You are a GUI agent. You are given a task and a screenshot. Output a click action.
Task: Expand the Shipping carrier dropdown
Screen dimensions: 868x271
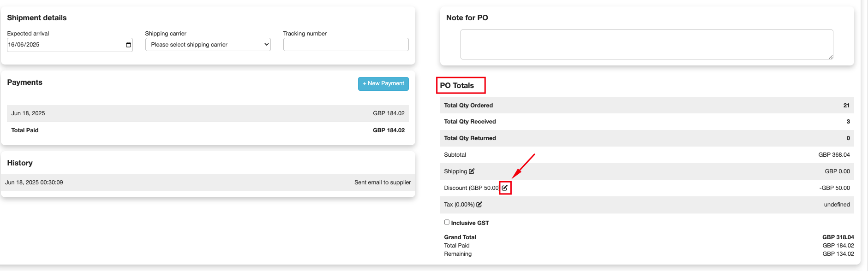[208, 45]
